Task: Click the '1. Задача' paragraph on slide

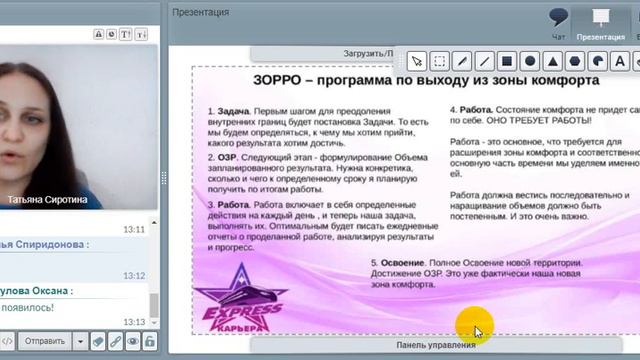Action: pos(318,127)
